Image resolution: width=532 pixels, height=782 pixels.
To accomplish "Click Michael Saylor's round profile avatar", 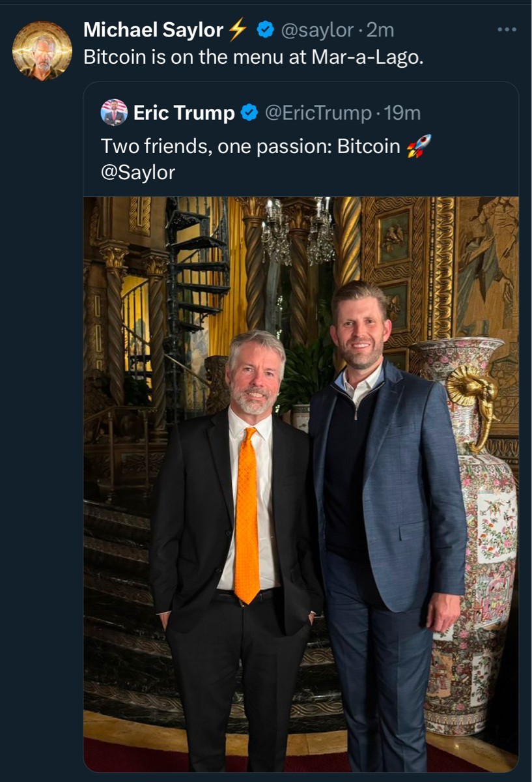I will coord(42,51).
